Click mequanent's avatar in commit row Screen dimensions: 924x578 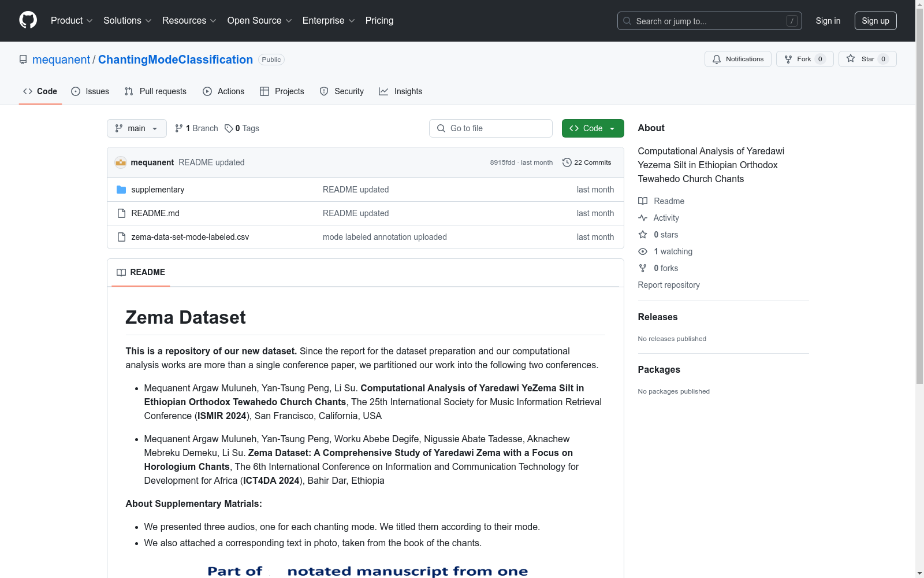[121, 162]
